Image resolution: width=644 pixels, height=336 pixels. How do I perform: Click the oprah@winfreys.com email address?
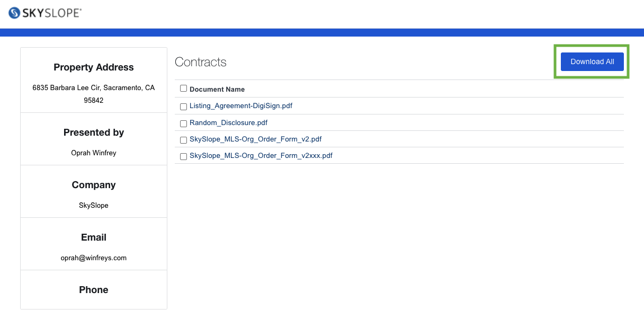click(94, 258)
